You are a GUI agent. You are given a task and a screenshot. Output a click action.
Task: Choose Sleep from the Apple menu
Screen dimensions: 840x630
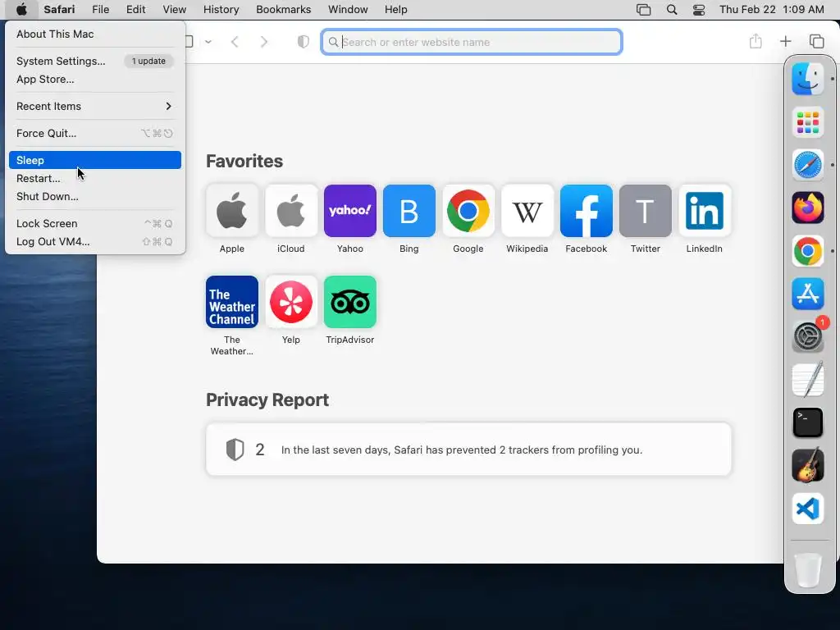point(95,160)
